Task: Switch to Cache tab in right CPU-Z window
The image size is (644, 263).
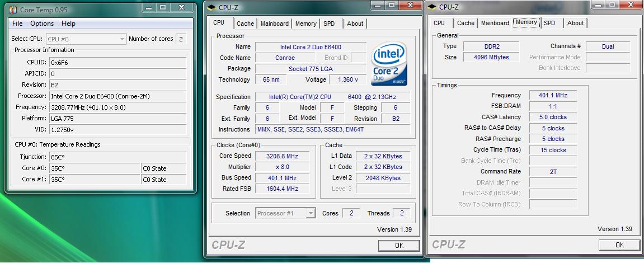Action: click(x=466, y=24)
